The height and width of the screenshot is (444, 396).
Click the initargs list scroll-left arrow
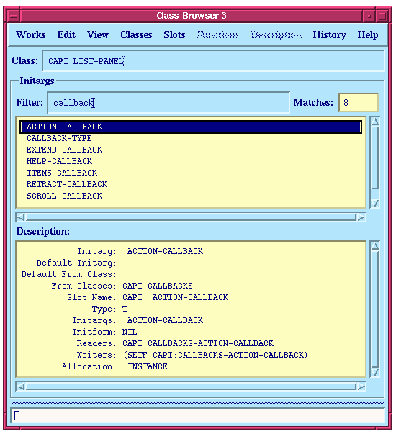pyautogui.click(x=20, y=218)
